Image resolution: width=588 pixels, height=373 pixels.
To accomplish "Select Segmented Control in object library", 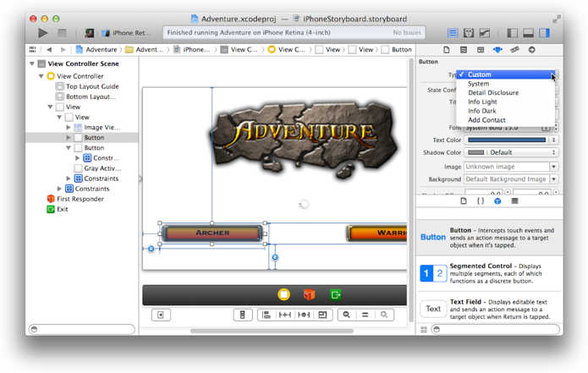I will coord(489,273).
